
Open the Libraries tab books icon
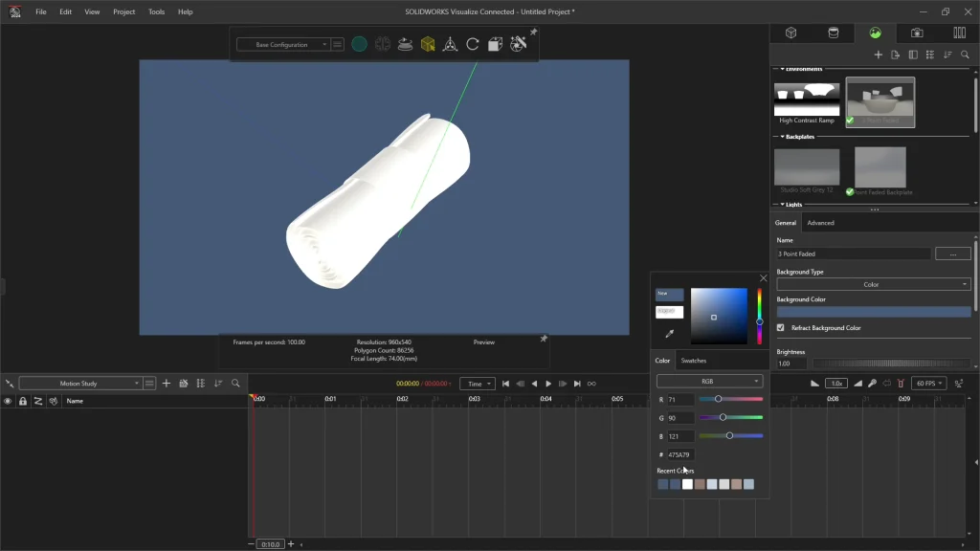pyautogui.click(x=959, y=33)
